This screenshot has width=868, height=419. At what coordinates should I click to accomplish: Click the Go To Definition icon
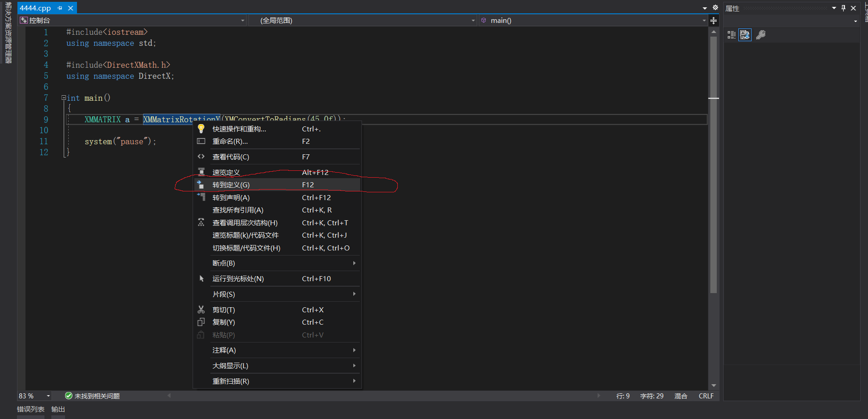point(201,185)
